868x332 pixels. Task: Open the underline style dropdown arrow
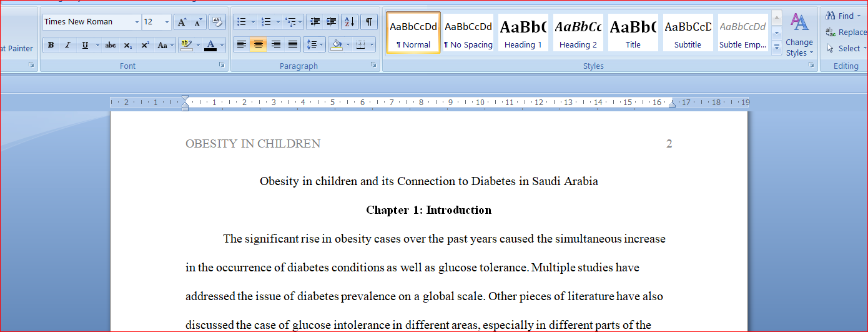point(97,45)
